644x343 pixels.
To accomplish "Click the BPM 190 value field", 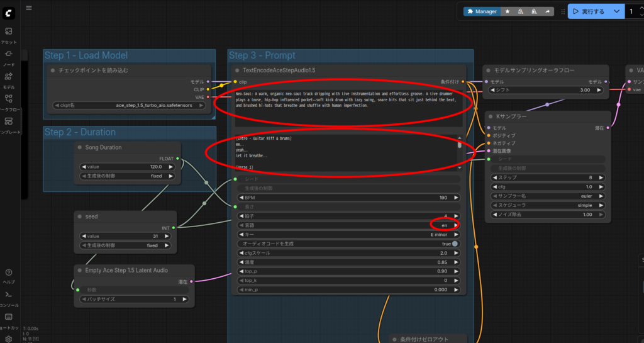I will coord(348,198).
